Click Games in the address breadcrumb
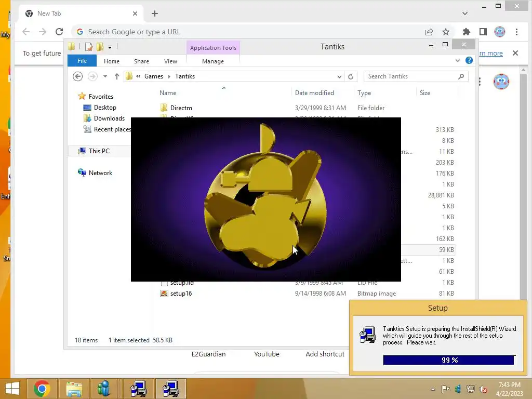 (154, 76)
